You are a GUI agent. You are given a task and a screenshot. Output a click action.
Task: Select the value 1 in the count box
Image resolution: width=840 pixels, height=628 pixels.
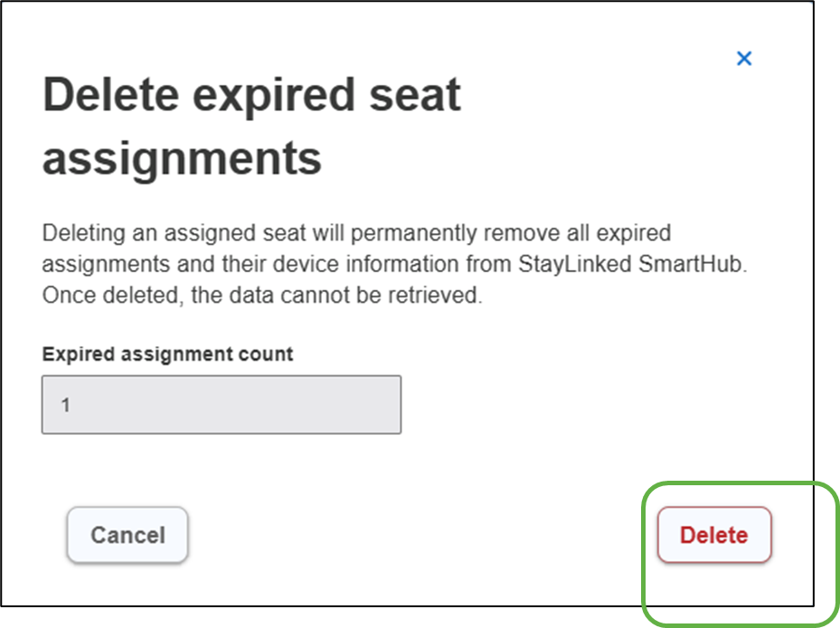[66, 405]
